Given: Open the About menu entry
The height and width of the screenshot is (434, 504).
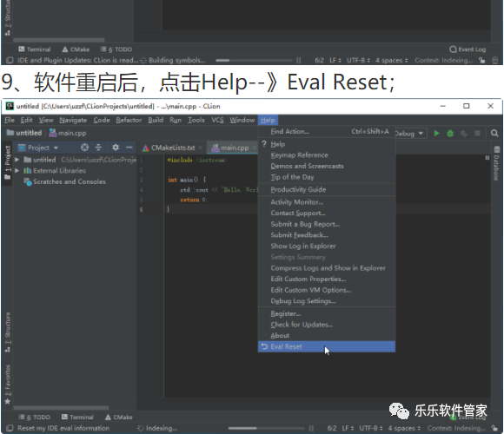Looking at the screenshot, I should (x=327, y=335).
